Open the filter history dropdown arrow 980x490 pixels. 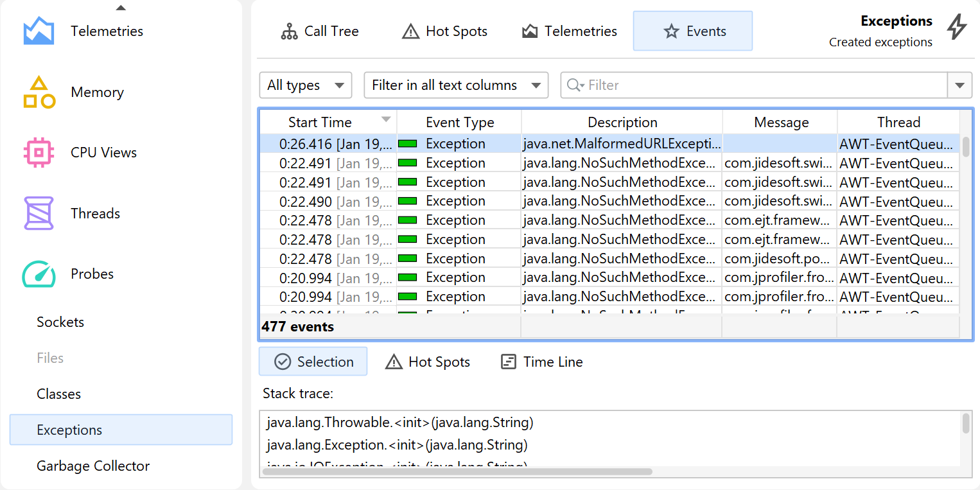coord(959,85)
